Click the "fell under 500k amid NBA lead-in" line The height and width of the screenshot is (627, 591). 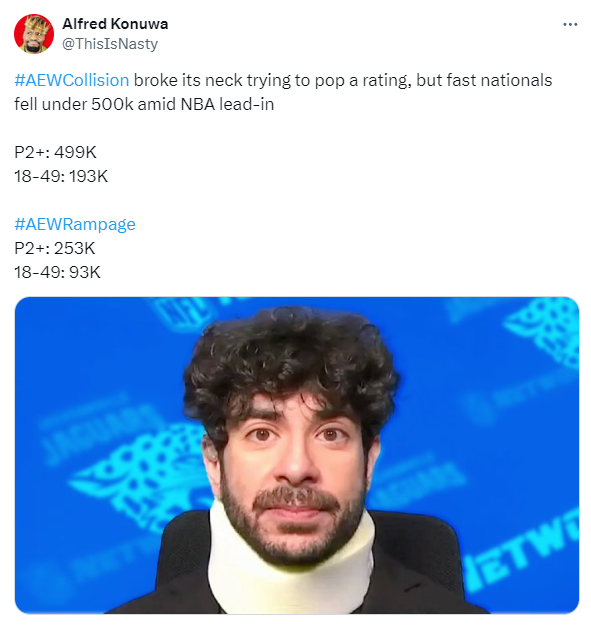tap(144, 104)
